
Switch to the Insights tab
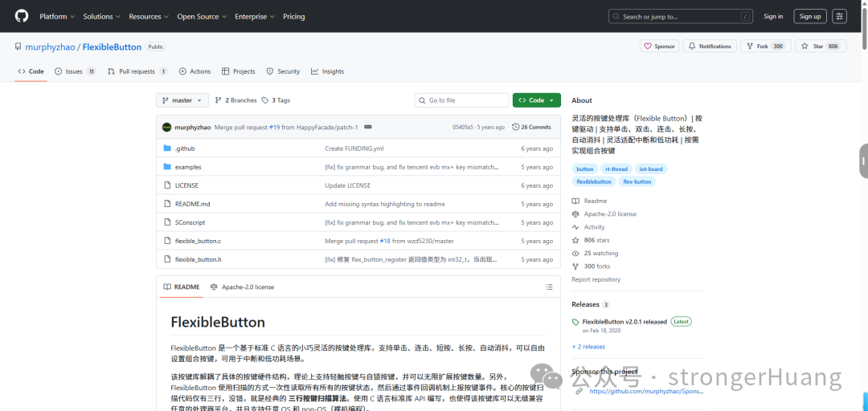(x=327, y=71)
